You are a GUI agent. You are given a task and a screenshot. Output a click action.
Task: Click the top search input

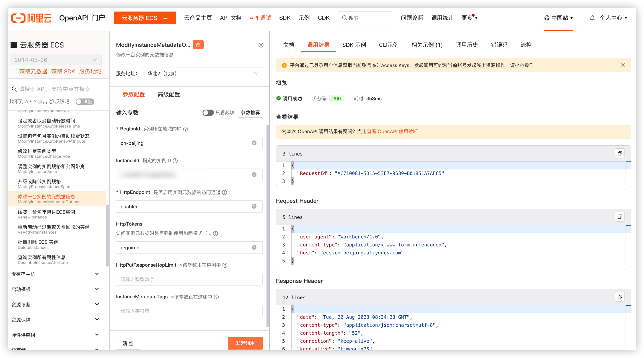(x=365, y=18)
